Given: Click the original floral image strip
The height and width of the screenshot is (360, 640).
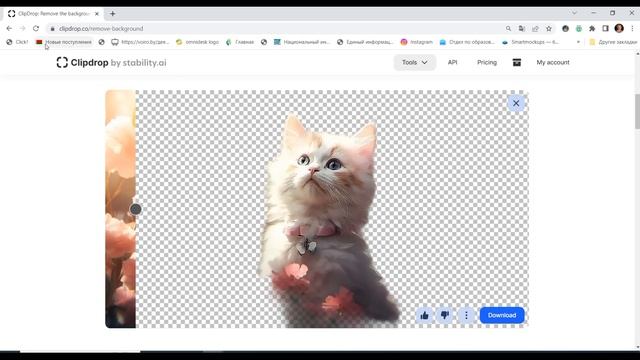Looking at the screenshot, I should point(120,209).
